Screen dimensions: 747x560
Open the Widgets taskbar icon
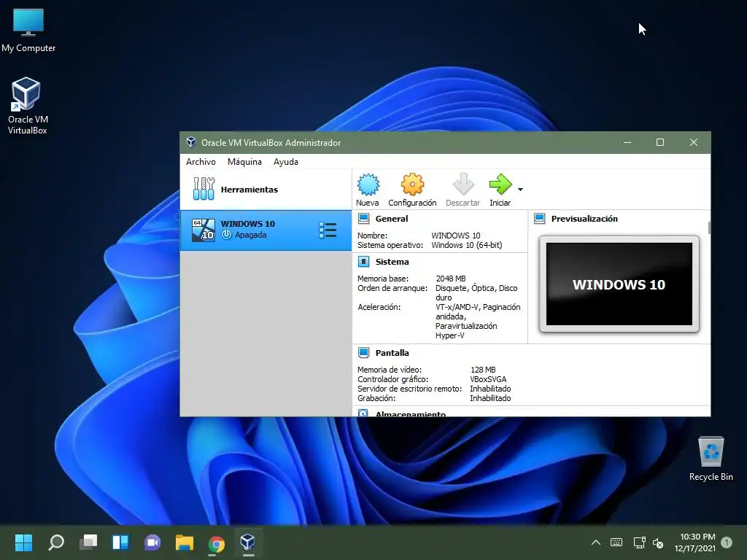point(120,542)
